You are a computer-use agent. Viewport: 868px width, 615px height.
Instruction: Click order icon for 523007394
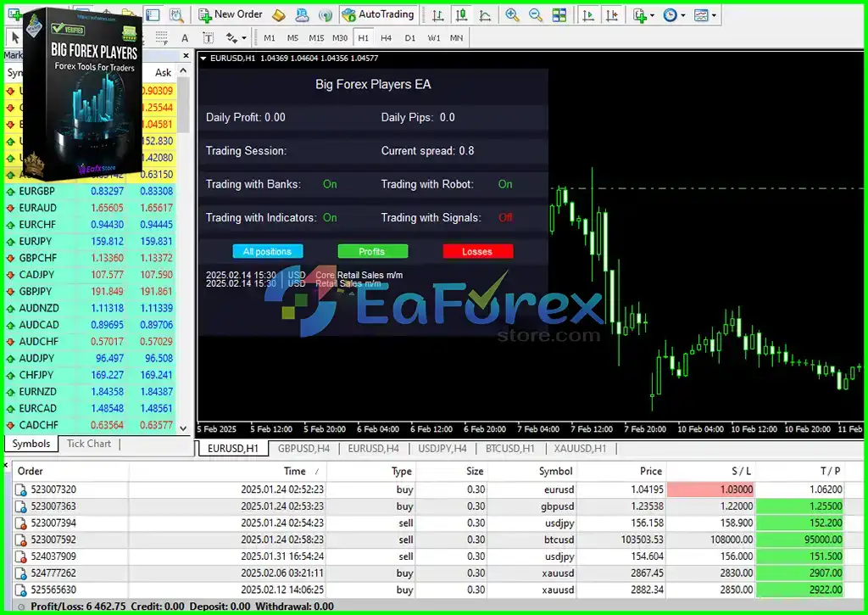tap(21, 523)
